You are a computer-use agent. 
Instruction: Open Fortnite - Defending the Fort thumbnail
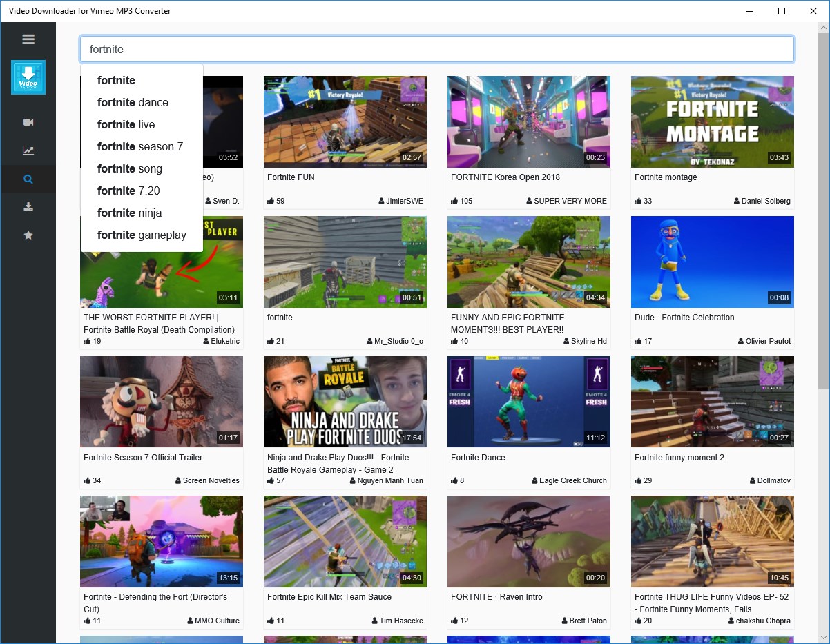pyautogui.click(x=162, y=541)
